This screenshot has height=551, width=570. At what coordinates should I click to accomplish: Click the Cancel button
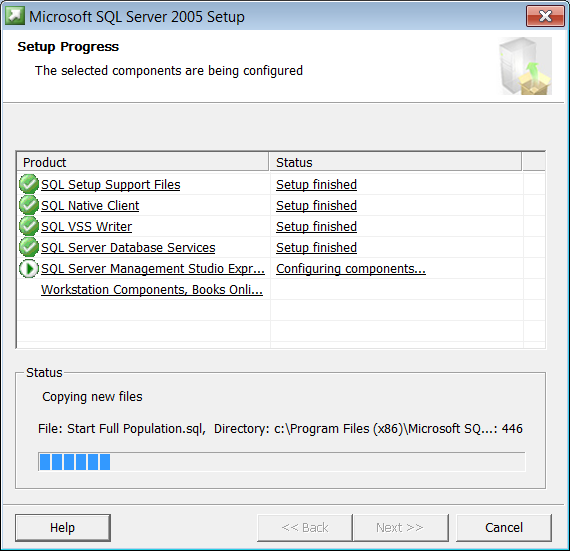pyautogui.click(x=504, y=527)
